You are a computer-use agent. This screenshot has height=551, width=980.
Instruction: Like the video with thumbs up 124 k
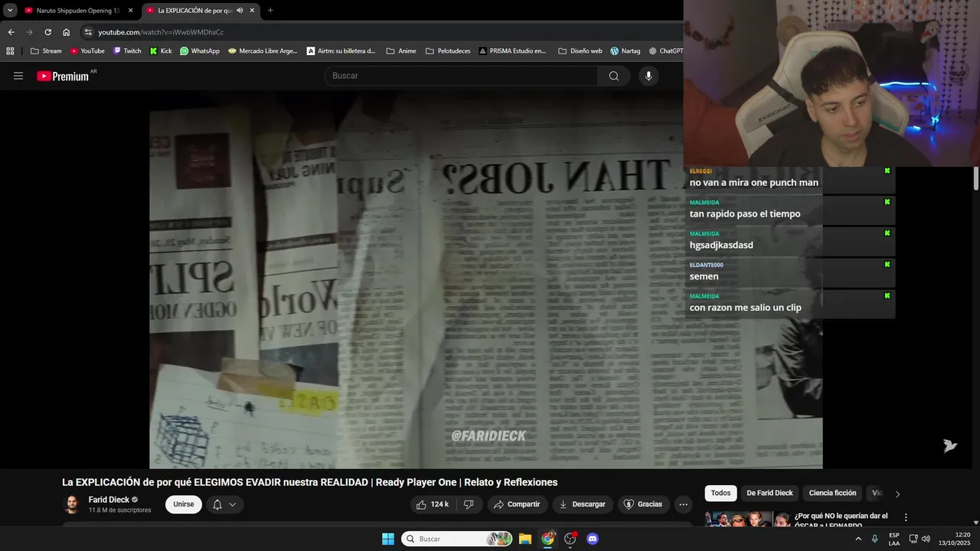(433, 504)
